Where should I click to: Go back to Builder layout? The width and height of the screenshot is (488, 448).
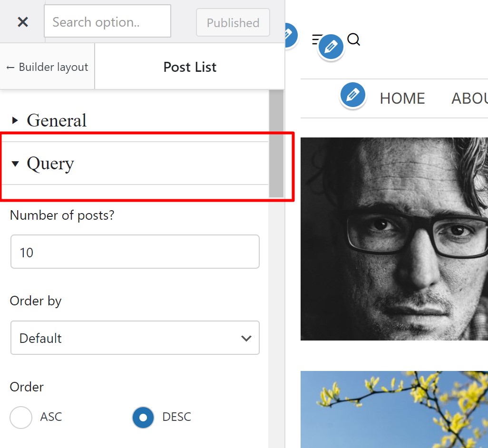pyautogui.click(x=47, y=67)
